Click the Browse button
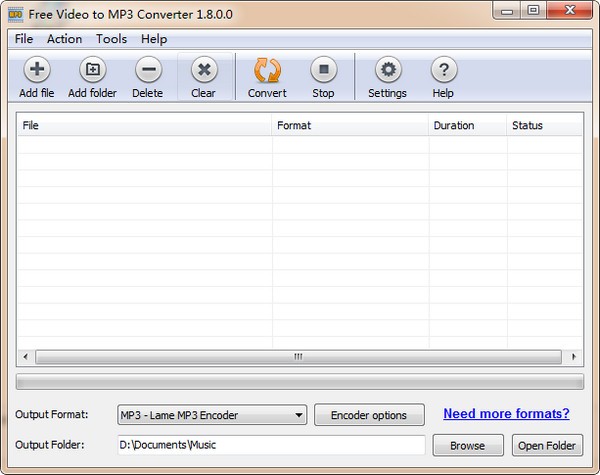600x475 pixels. (468, 446)
